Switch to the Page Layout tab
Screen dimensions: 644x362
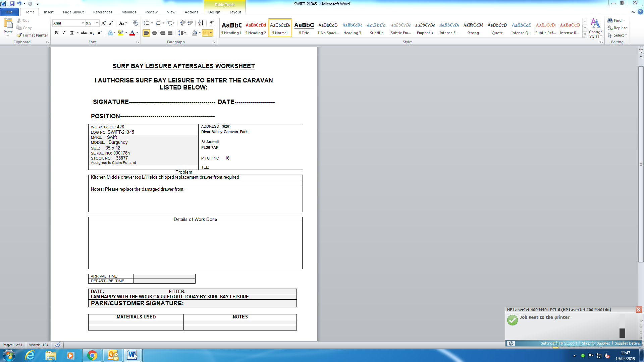73,12
